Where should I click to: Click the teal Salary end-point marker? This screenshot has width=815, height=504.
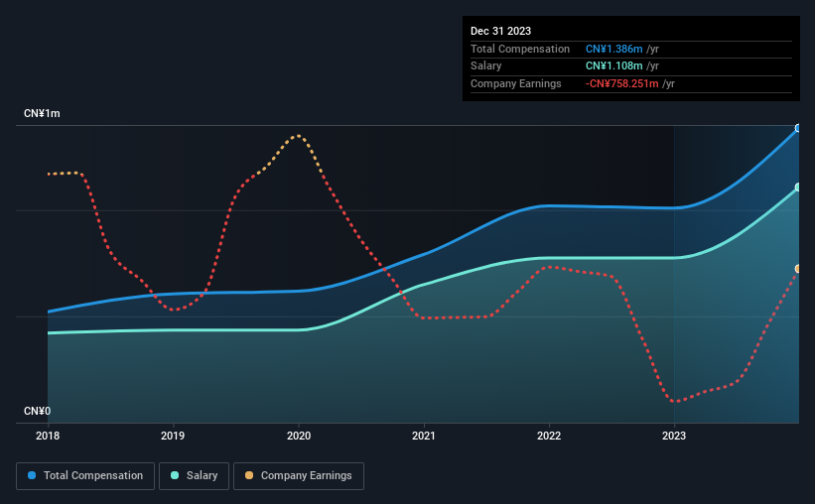(x=798, y=188)
